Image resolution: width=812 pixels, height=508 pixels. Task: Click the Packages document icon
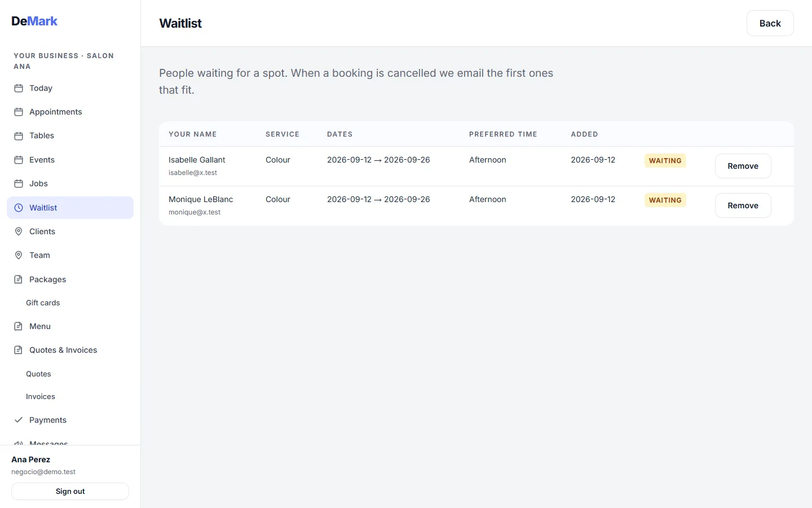[x=19, y=279]
